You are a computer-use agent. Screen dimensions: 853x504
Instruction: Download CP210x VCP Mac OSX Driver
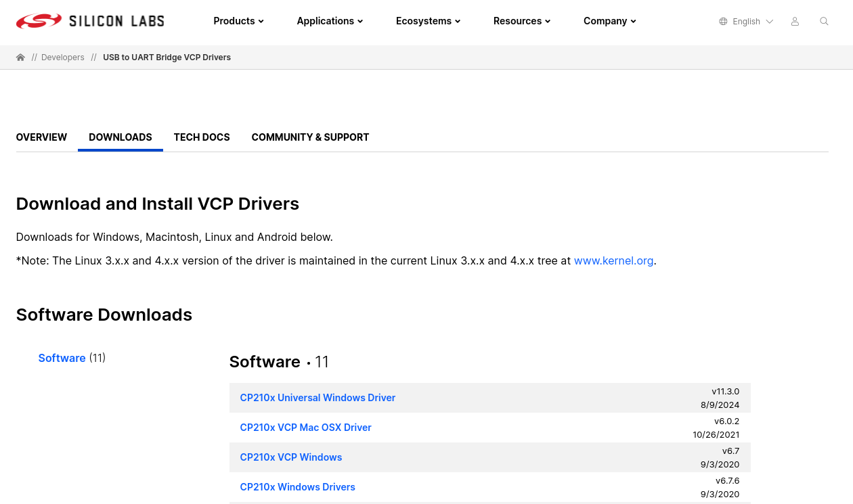click(x=305, y=428)
